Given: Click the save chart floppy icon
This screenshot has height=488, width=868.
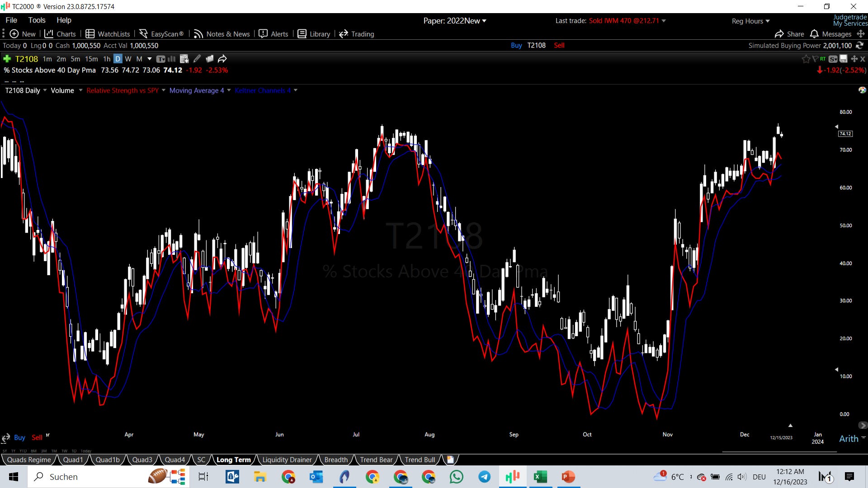Looking at the screenshot, I should pos(844,59).
